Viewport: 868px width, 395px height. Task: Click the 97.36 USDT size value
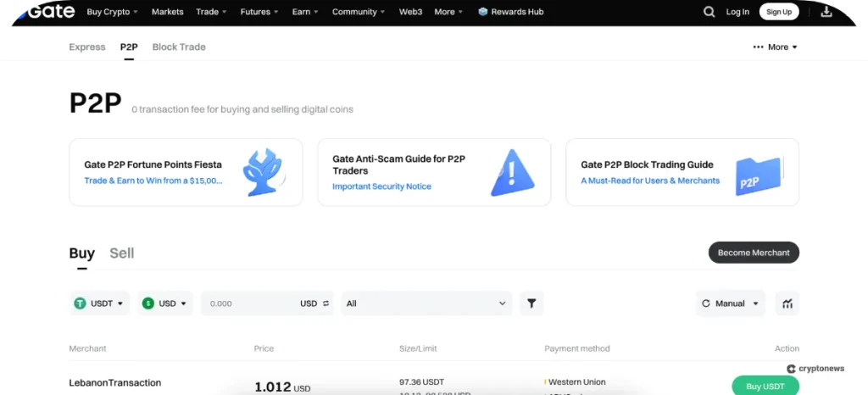[x=421, y=381]
